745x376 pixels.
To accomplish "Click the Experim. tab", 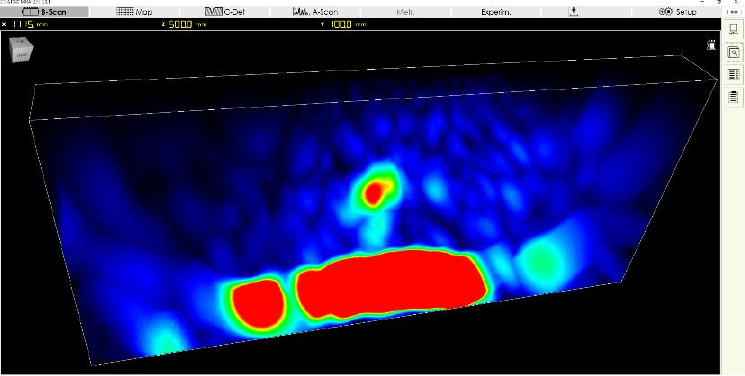I will pos(496,12).
